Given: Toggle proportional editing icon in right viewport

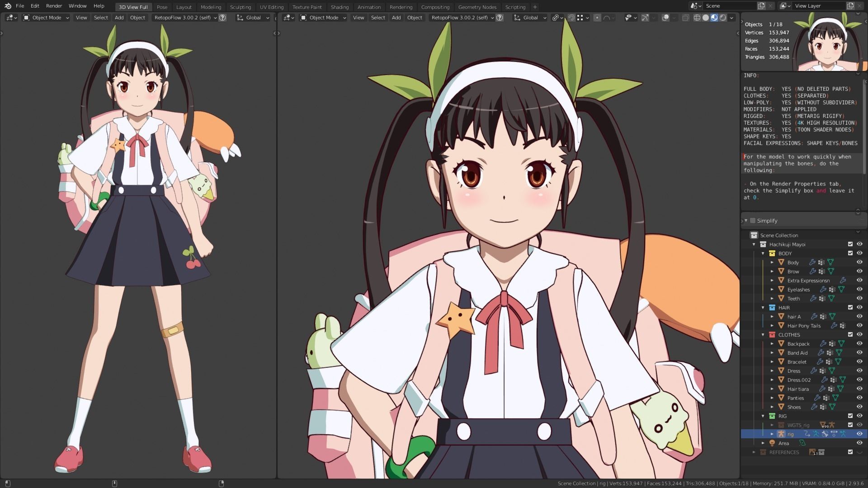Looking at the screenshot, I should (x=597, y=18).
